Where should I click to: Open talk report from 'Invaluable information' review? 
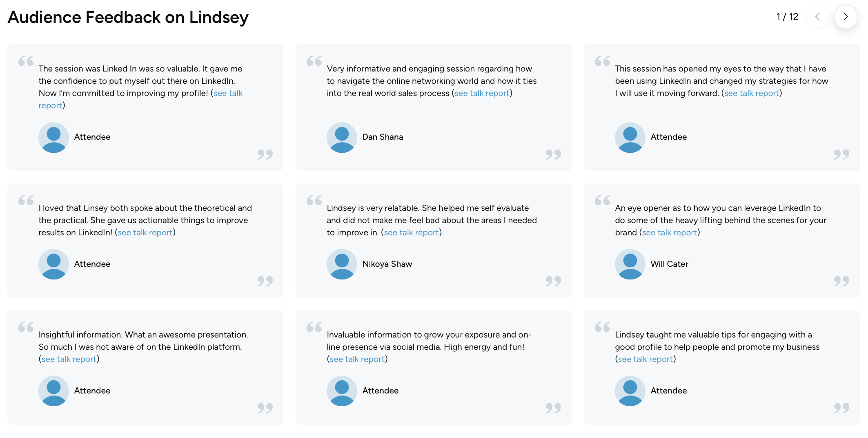click(357, 359)
